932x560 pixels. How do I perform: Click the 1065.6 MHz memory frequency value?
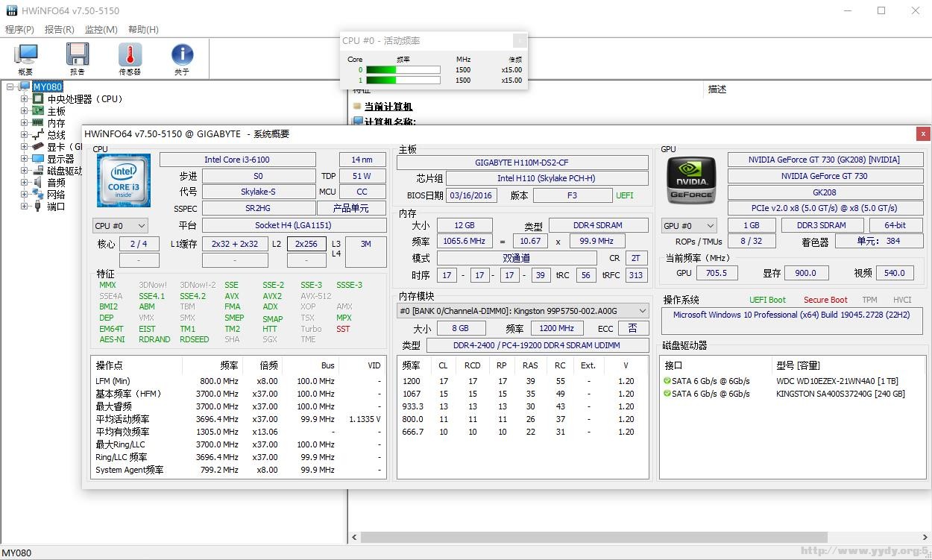click(x=464, y=241)
